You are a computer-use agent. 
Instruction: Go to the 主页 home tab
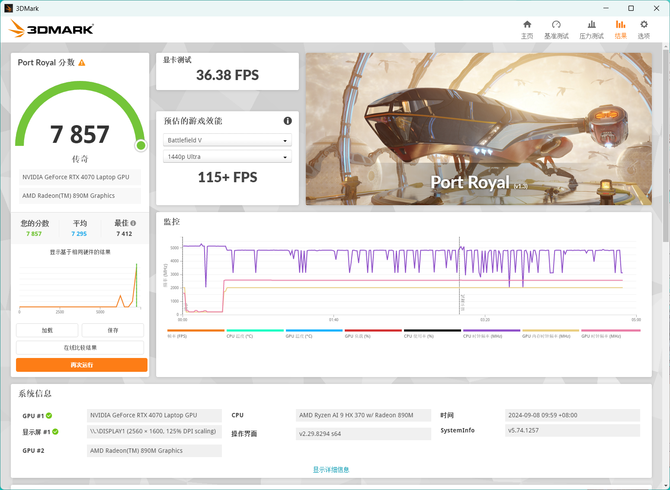527,29
